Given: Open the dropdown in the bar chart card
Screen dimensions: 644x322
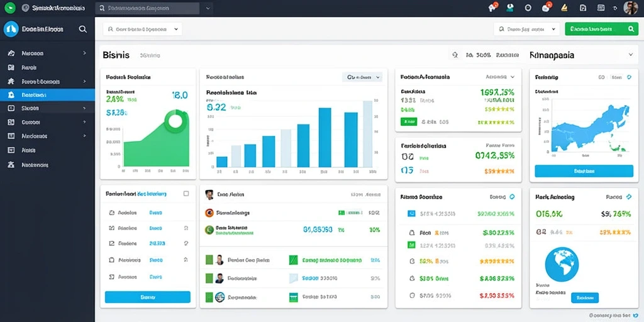Looking at the screenshot, I should 362,77.
